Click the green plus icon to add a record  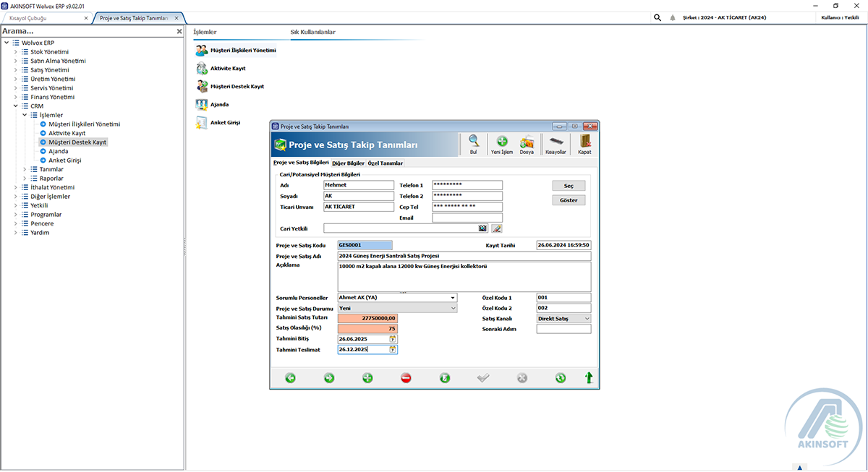coord(367,377)
